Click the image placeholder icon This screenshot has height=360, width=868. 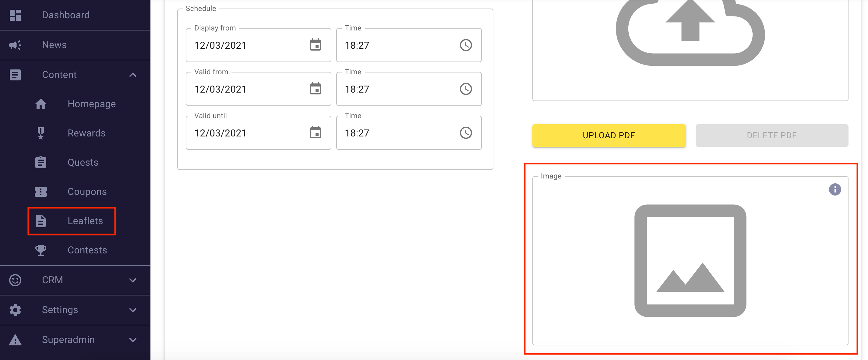pyautogui.click(x=690, y=260)
